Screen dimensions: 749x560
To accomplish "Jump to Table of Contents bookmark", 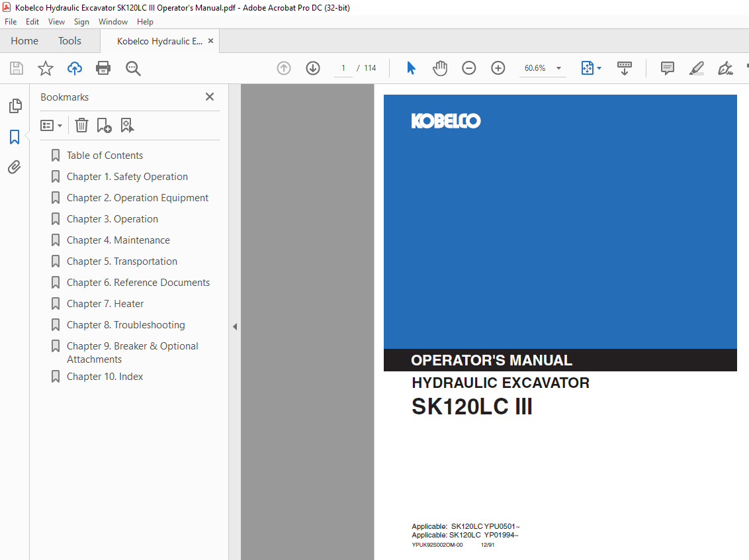I will click(105, 156).
